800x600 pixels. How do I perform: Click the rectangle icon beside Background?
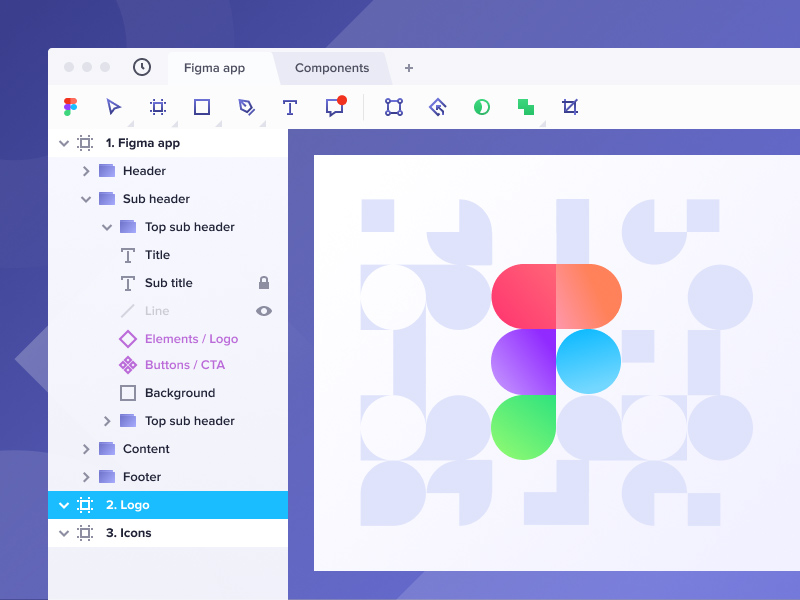click(128, 393)
